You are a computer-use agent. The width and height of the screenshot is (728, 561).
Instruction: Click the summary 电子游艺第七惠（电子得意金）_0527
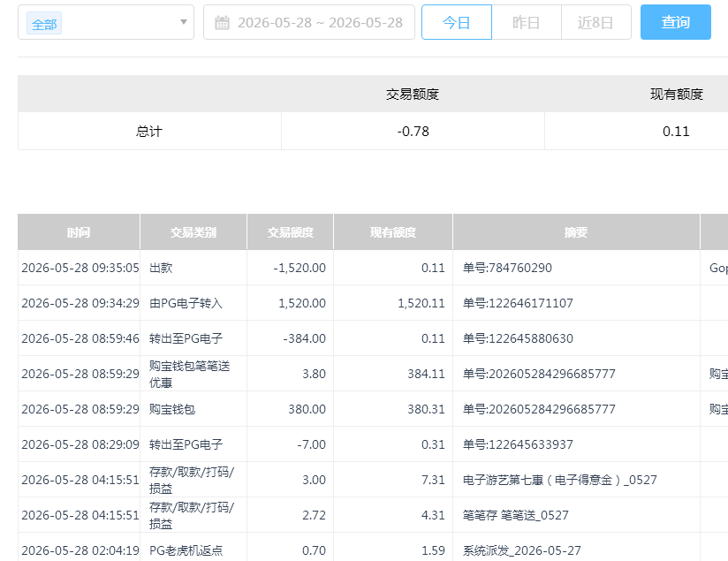pos(560,480)
